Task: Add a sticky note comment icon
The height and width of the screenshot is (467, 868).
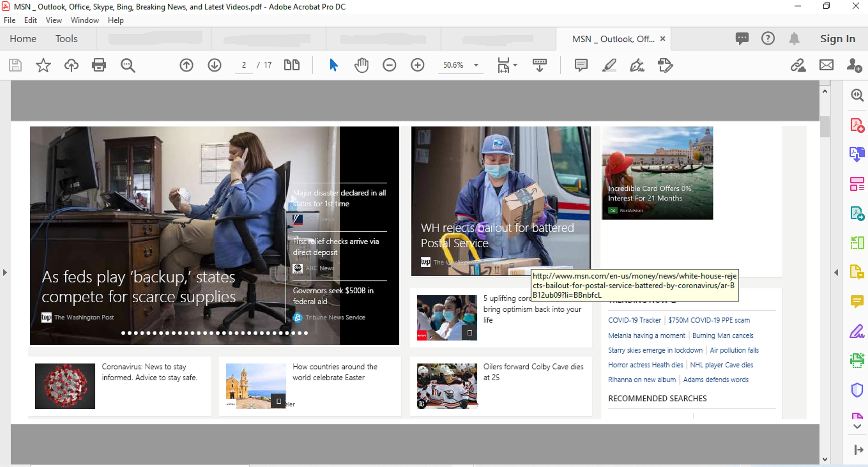Action: click(581, 65)
